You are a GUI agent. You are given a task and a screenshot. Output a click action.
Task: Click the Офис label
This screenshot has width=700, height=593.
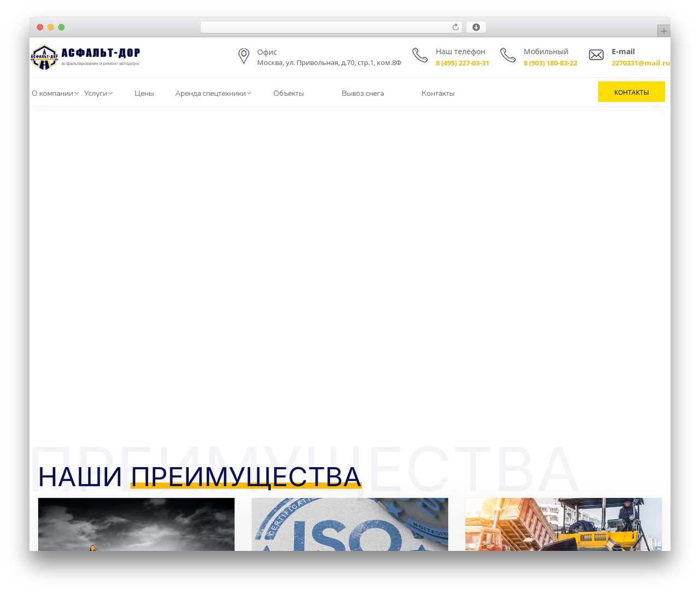pyautogui.click(x=267, y=52)
